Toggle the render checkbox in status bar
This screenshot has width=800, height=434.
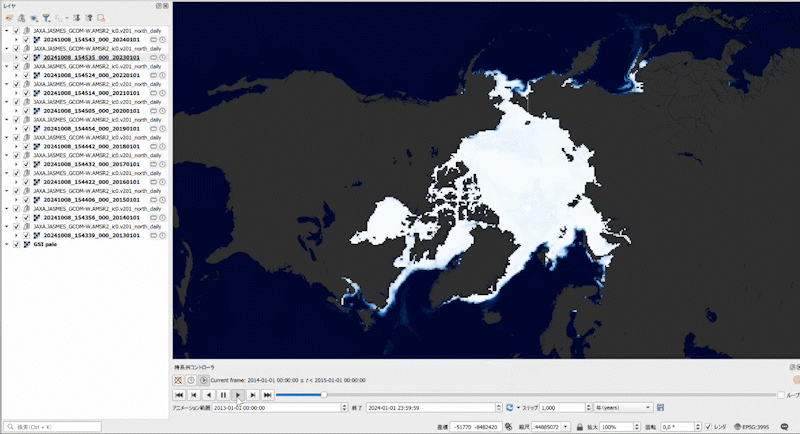click(708, 427)
